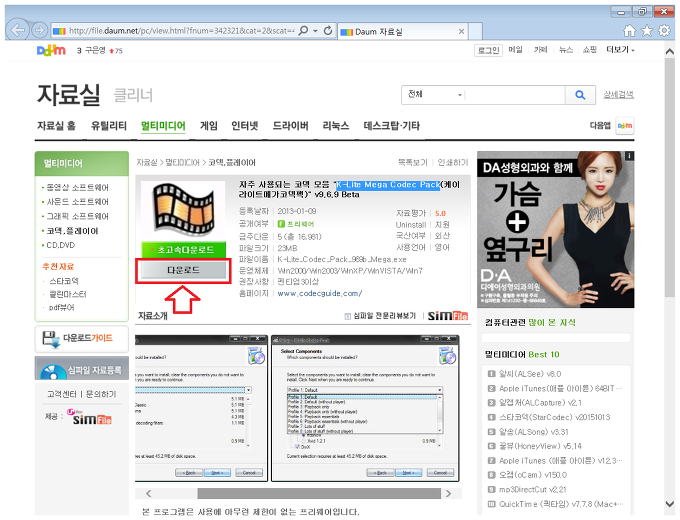This screenshot has height=520, width=680.
Task: Click the 목록보기 link
Action: (412, 163)
